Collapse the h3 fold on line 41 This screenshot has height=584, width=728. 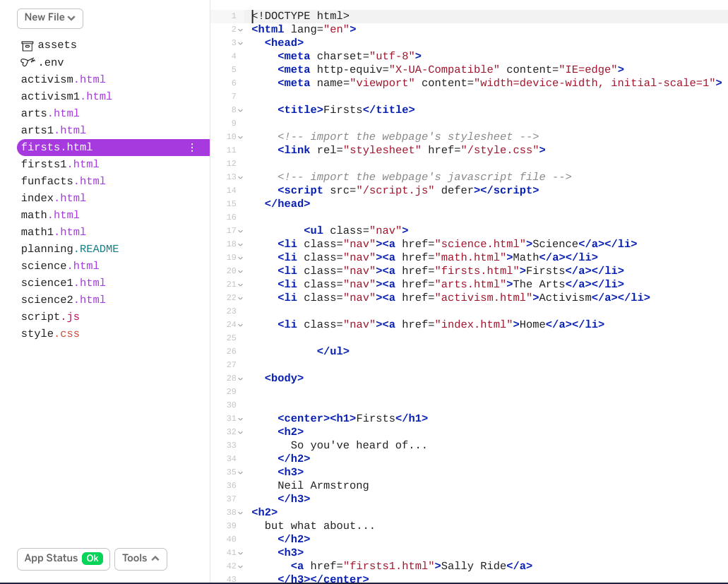(x=241, y=554)
